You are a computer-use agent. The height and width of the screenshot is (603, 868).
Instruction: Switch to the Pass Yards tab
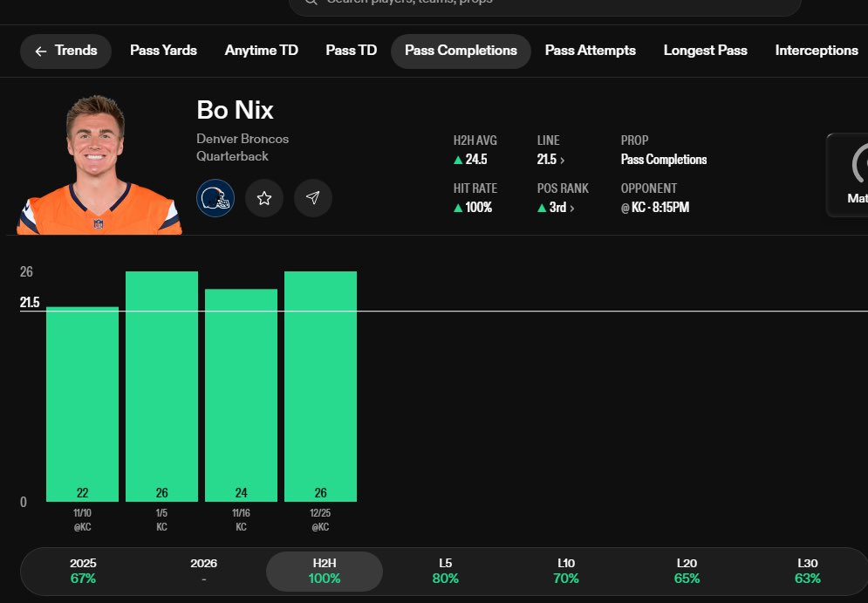coord(163,51)
